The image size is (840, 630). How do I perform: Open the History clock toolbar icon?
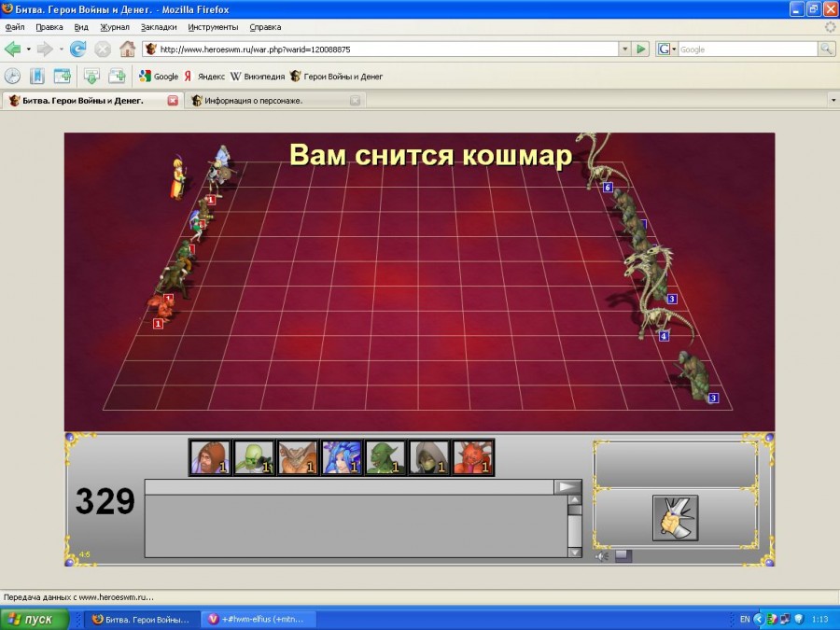pos(12,77)
